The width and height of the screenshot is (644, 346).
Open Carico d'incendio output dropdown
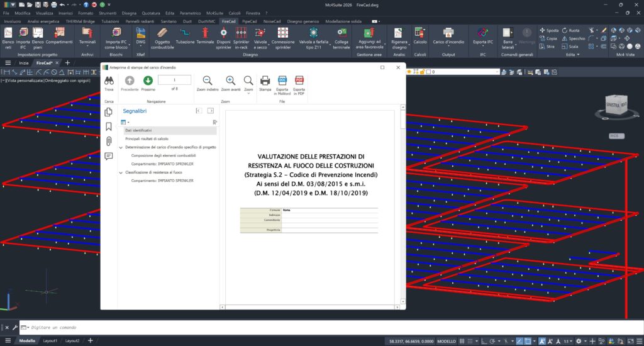pyautogui.click(x=448, y=46)
